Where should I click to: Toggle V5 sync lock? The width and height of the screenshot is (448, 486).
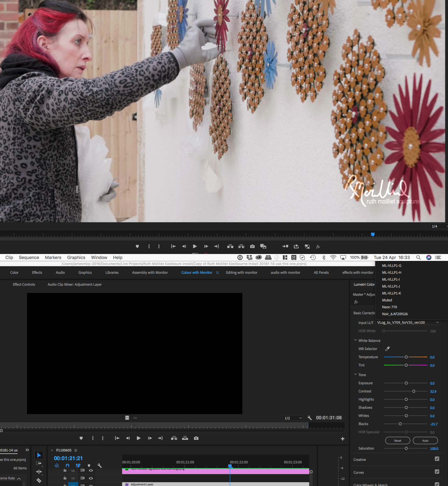82,478
